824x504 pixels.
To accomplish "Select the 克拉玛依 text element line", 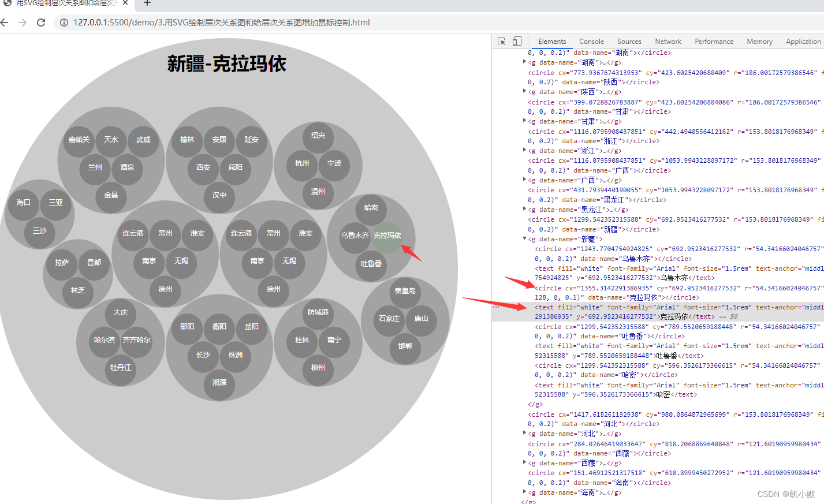I will coord(658,312).
